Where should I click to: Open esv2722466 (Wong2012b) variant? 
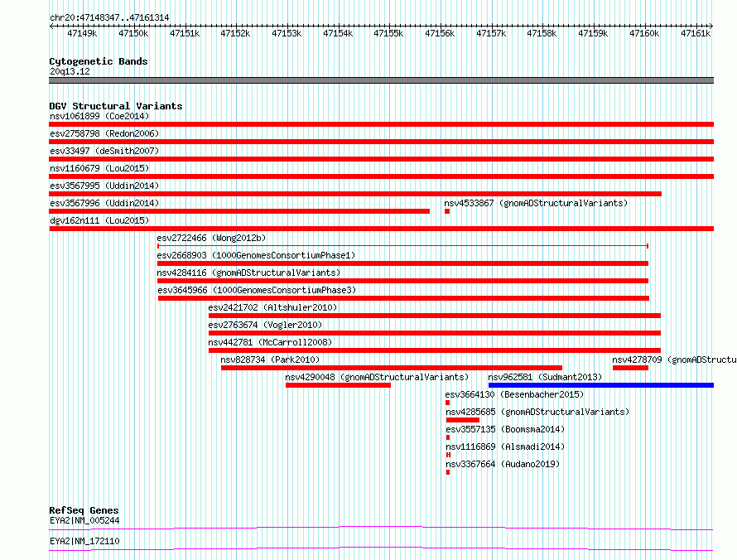point(211,238)
